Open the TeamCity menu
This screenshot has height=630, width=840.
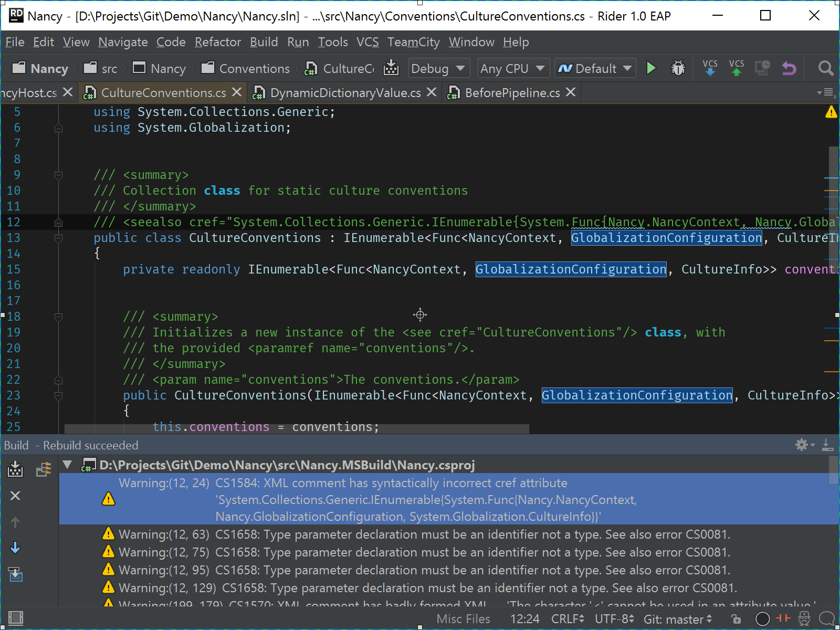click(414, 42)
